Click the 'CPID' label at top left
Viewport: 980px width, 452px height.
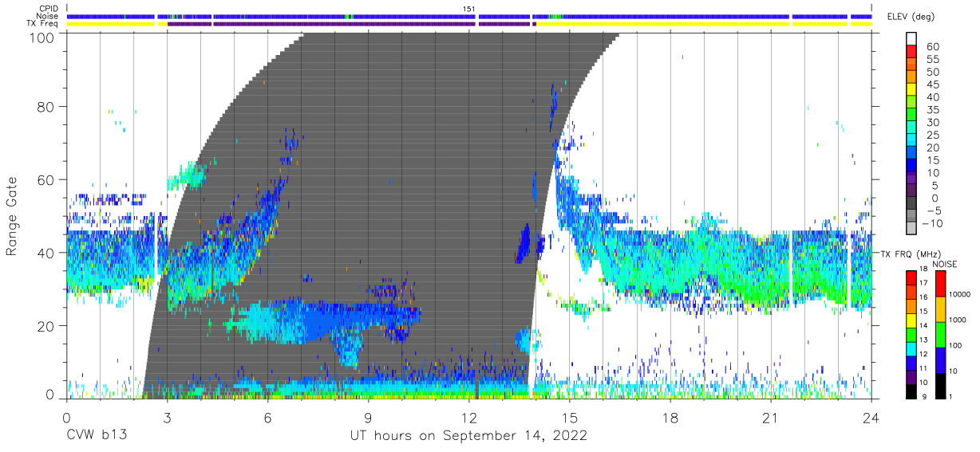pyautogui.click(x=48, y=9)
